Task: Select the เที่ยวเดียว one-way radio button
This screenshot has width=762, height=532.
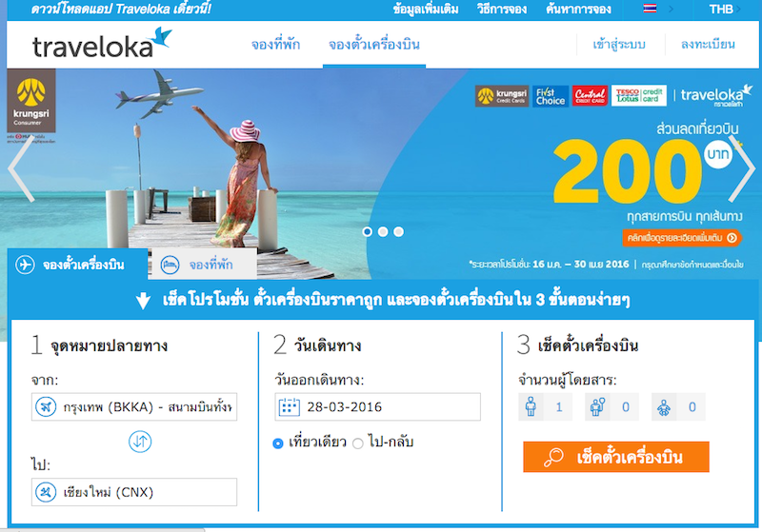Action: pos(278,443)
